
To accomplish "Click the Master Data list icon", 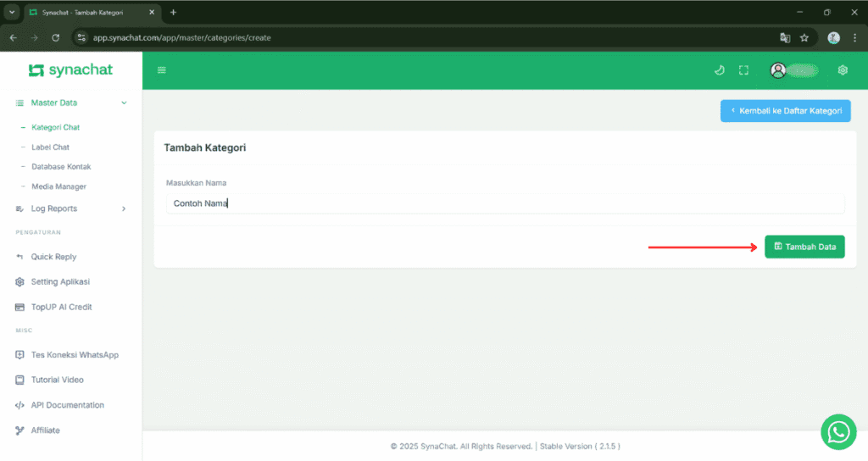I will tap(20, 103).
